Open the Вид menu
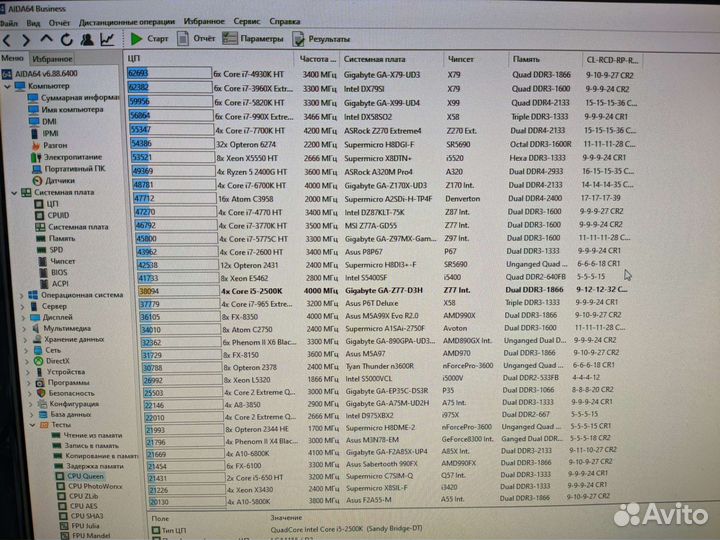Viewport: 720px width, 540px height. coord(33,22)
